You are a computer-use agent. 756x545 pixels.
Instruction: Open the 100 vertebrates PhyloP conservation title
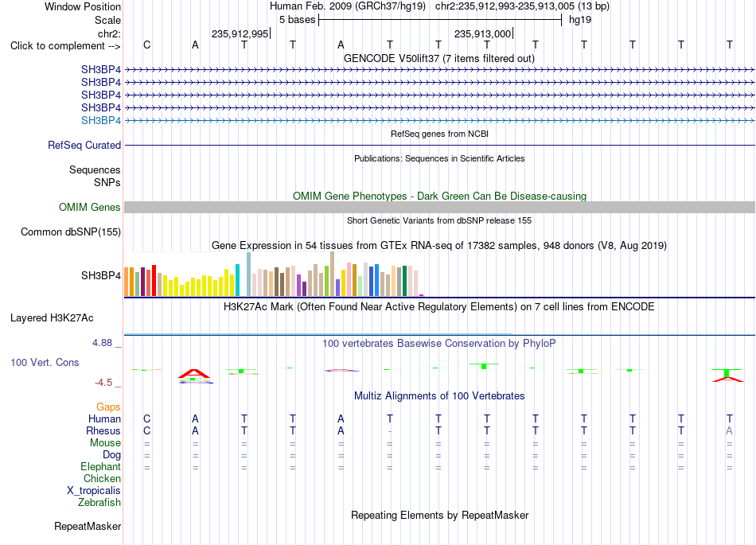click(x=438, y=344)
